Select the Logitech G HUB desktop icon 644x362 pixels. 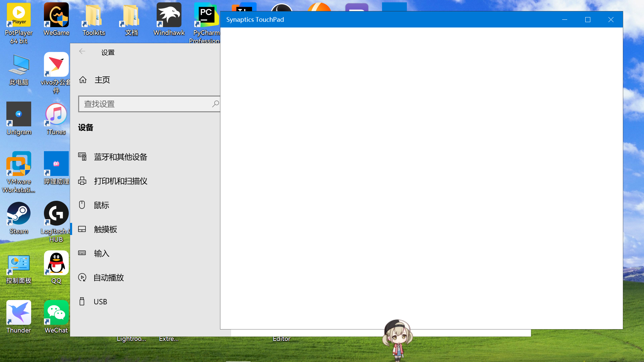click(x=56, y=222)
